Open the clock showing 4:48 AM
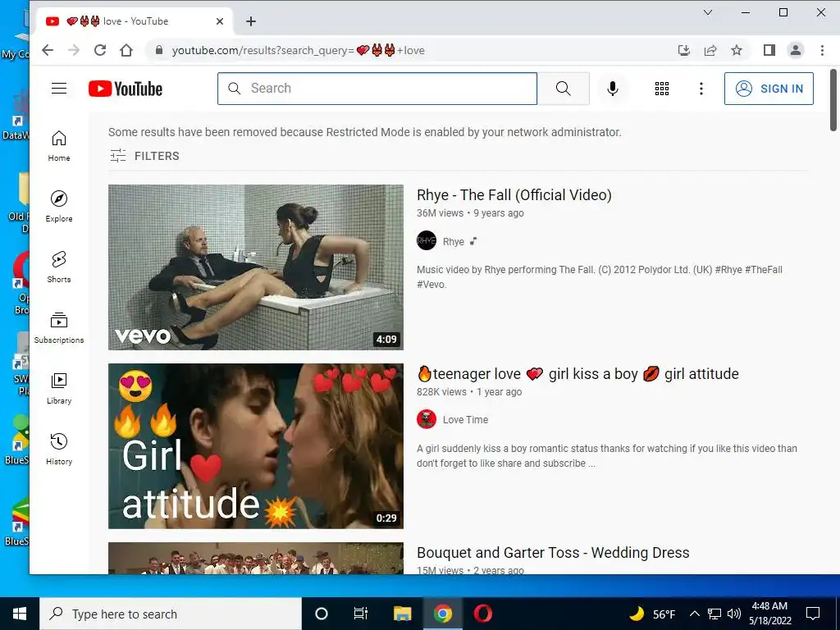 pyautogui.click(x=769, y=614)
